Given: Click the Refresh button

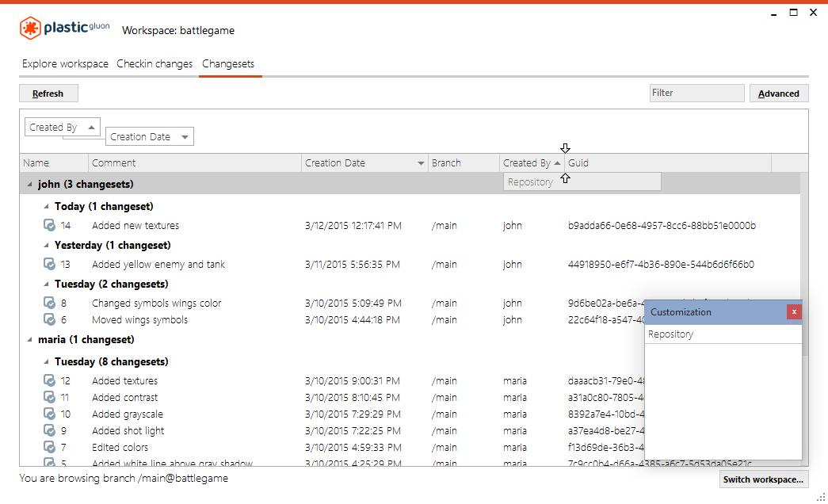Looking at the screenshot, I should click(48, 94).
